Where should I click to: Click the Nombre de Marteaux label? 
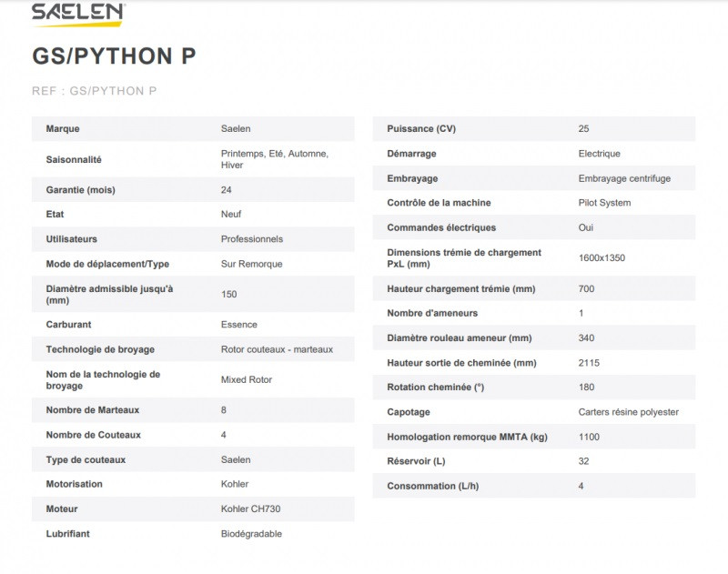point(93,410)
